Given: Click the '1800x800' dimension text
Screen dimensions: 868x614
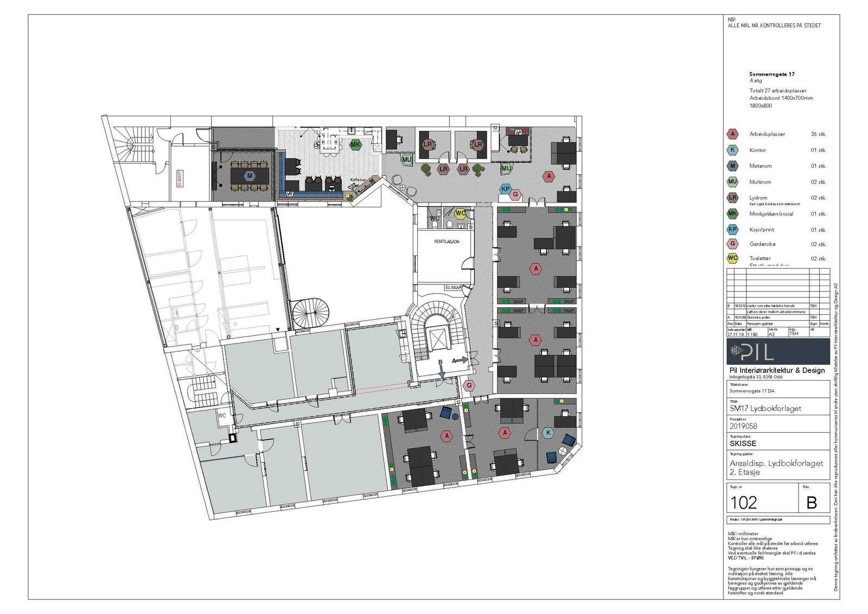Looking at the screenshot, I should pyautogui.click(x=761, y=106).
